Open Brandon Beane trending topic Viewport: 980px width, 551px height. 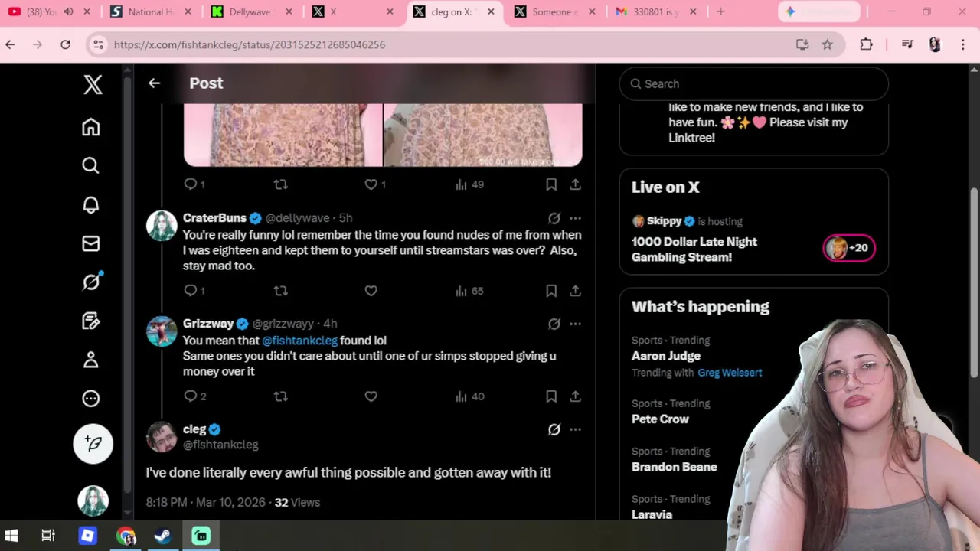675,467
